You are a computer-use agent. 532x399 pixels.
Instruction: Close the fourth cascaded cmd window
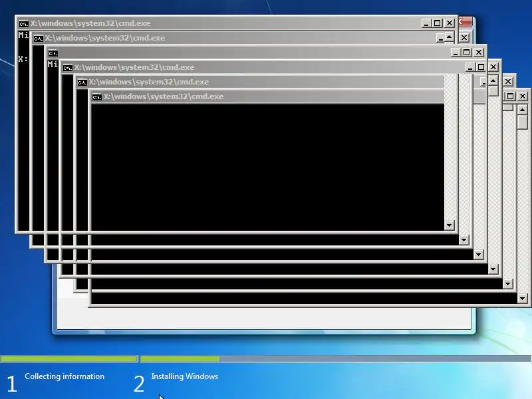coord(493,67)
